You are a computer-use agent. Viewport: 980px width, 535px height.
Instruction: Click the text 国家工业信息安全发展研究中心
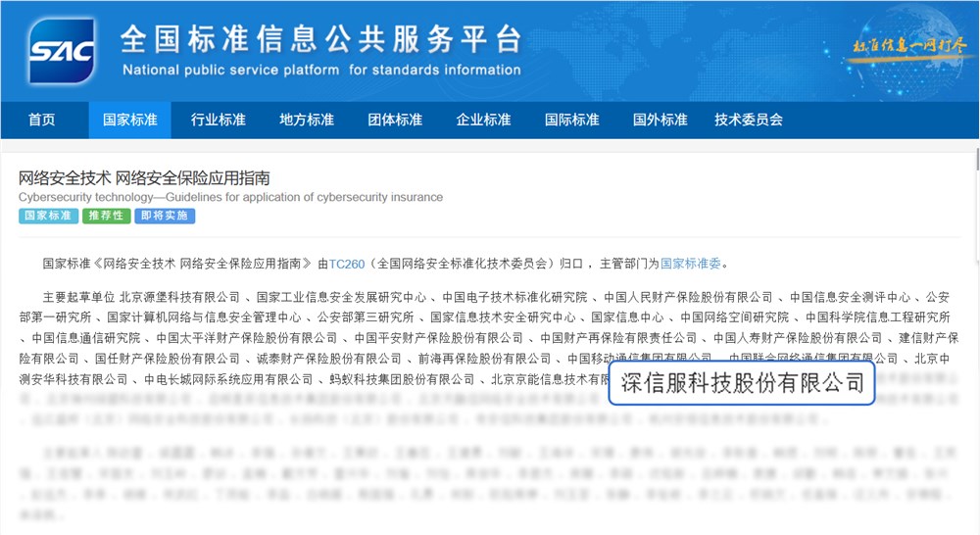341,297
